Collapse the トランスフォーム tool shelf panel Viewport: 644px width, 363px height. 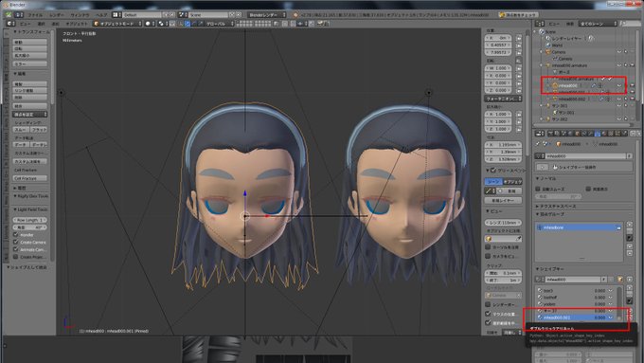[x=31, y=31]
